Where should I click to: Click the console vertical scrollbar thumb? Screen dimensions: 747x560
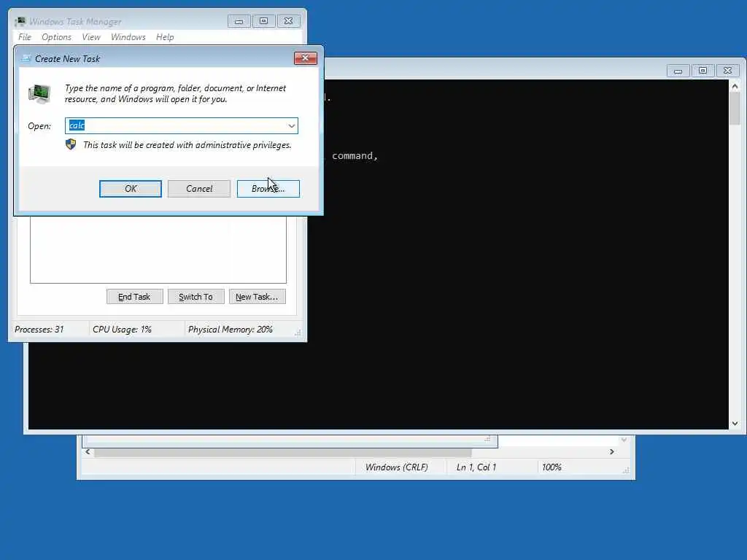(x=735, y=108)
